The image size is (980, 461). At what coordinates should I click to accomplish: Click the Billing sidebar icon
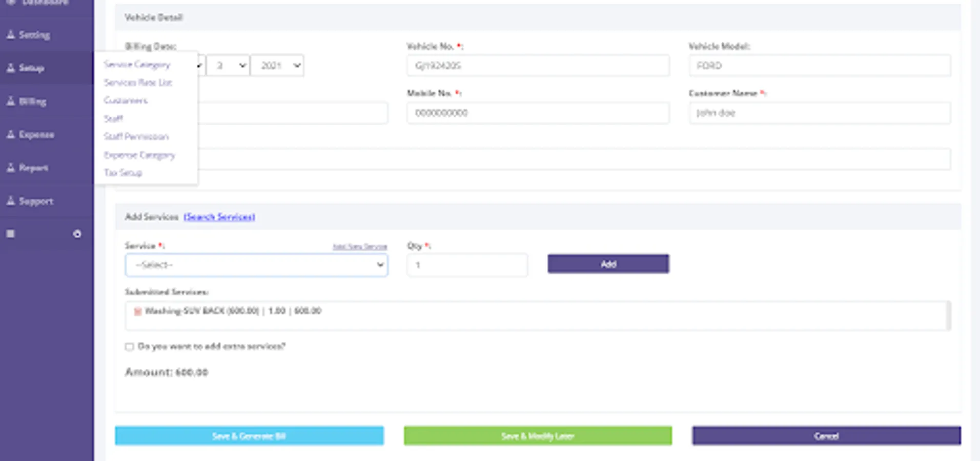click(x=10, y=101)
